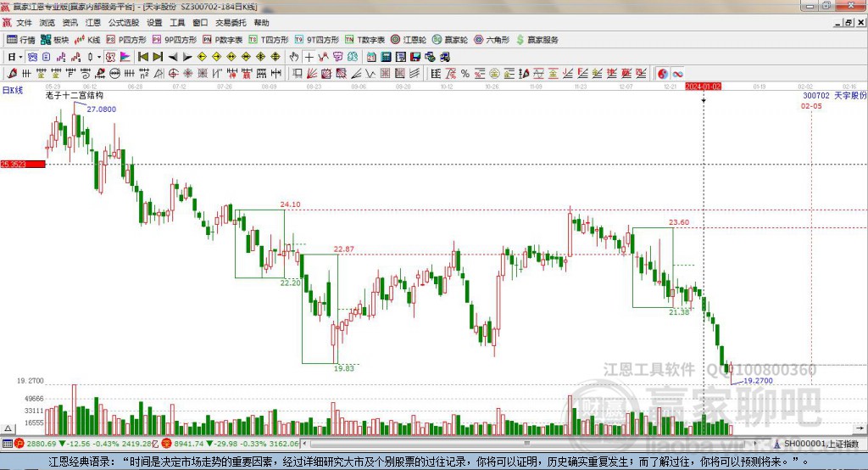
Task: Click the 老子十二宫结构 indicator title
Action: 75,95
